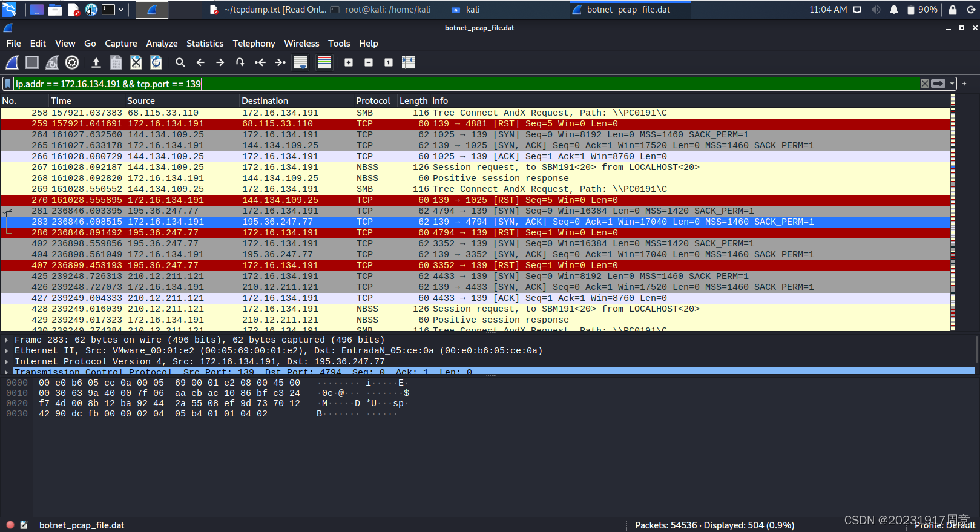The image size is (980, 532).
Task: Open the file manager from the Kali panel
Action: [x=55, y=10]
